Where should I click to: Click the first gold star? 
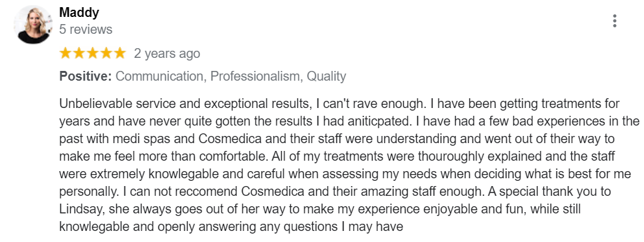(66, 53)
